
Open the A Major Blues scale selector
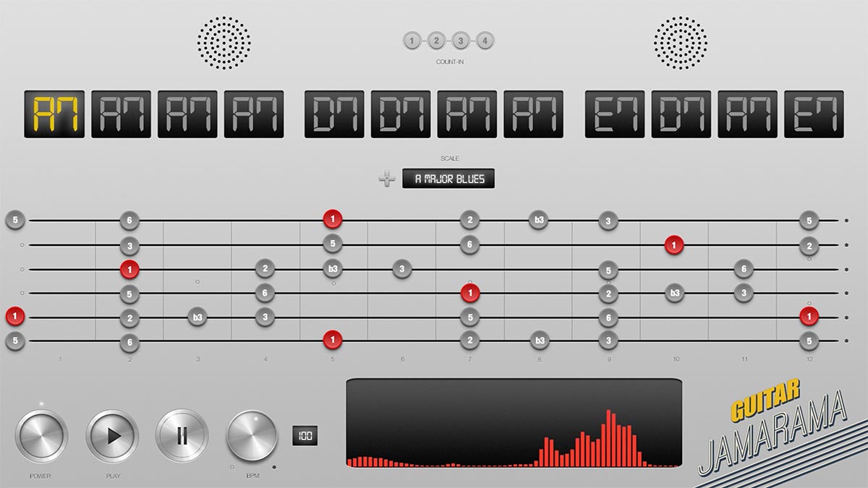(448, 179)
